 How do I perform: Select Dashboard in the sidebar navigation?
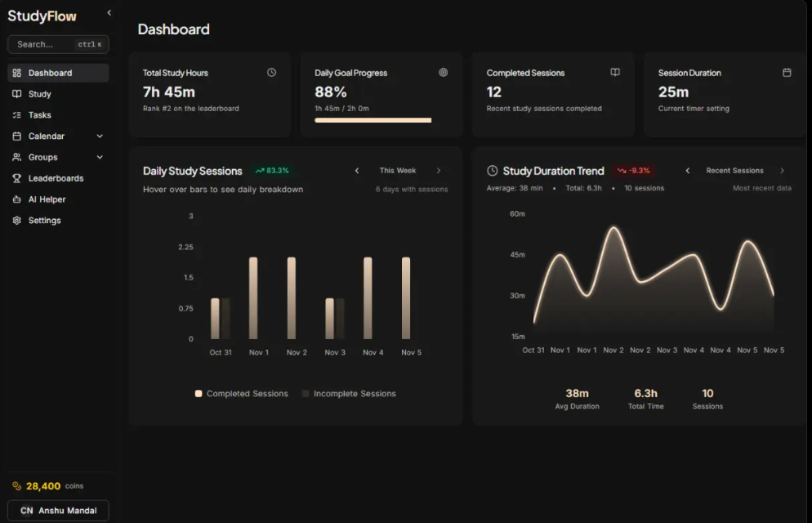click(x=49, y=73)
